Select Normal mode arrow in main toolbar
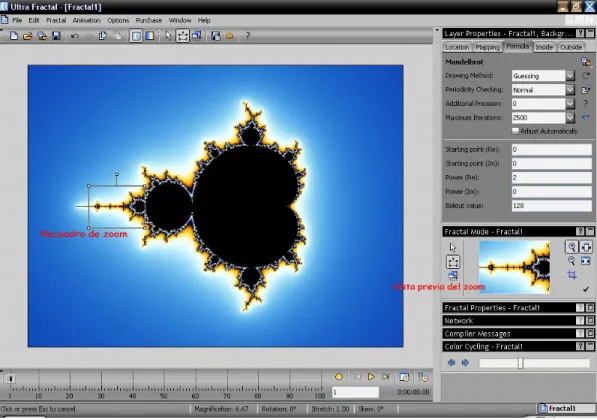The height and width of the screenshot is (420, 597). (x=168, y=36)
